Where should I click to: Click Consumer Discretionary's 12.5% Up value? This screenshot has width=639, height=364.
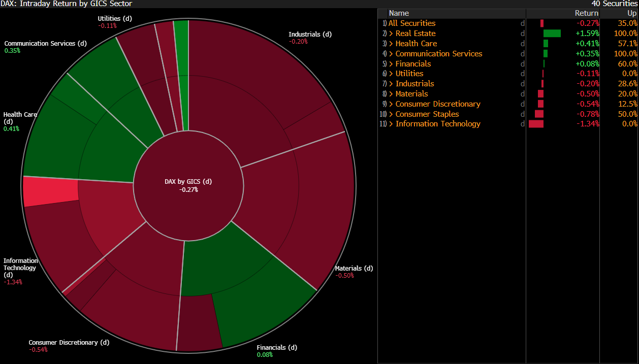pyautogui.click(x=628, y=104)
